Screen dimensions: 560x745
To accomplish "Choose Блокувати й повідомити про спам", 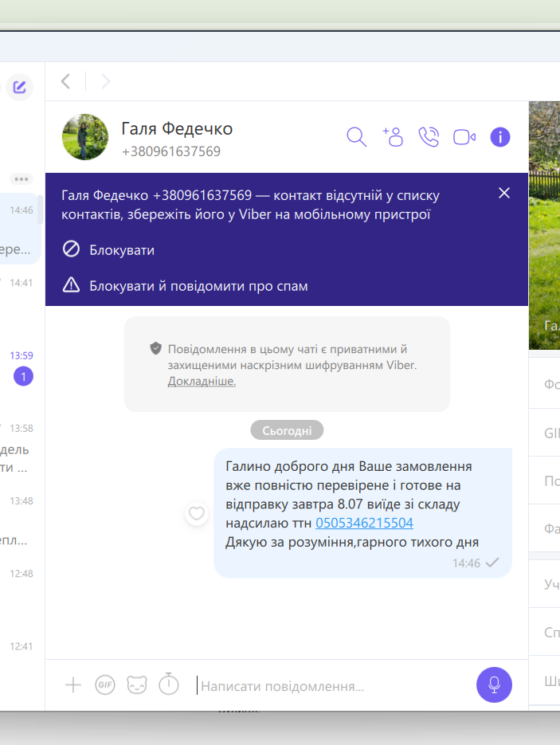I will [x=186, y=285].
